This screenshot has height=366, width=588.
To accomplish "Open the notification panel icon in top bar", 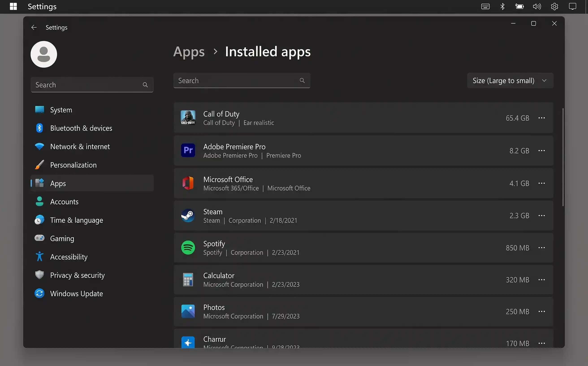I will click(573, 7).
